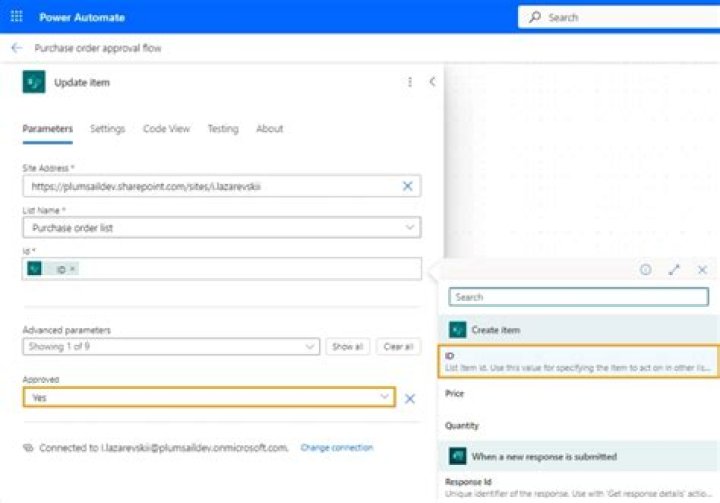Click the Show all button
Viewport: 720px width, 503px height.
(348, 346)
